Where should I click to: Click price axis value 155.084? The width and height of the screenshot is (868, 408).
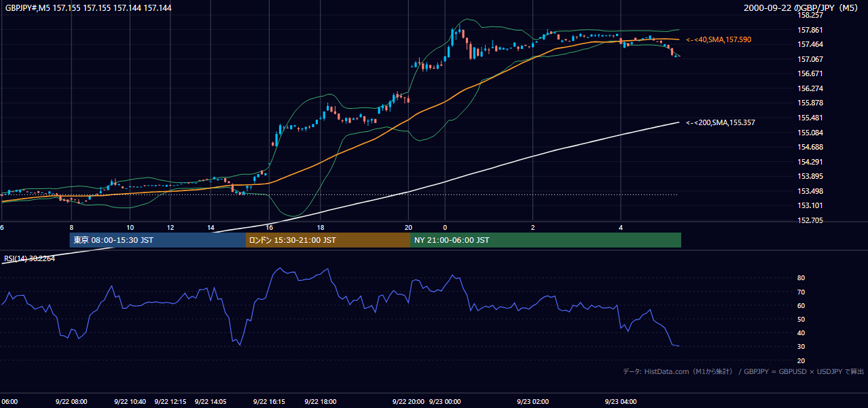click(x=810, y=133)
